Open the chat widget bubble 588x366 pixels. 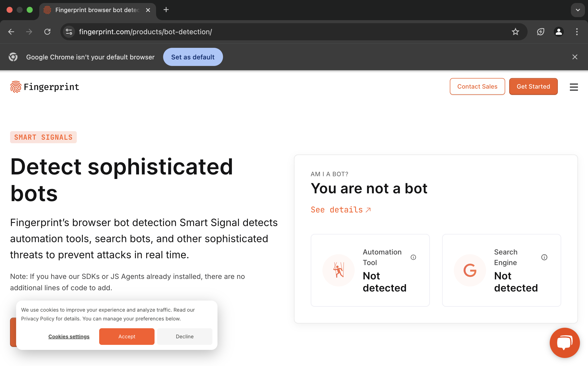click(x=565, y=343)
